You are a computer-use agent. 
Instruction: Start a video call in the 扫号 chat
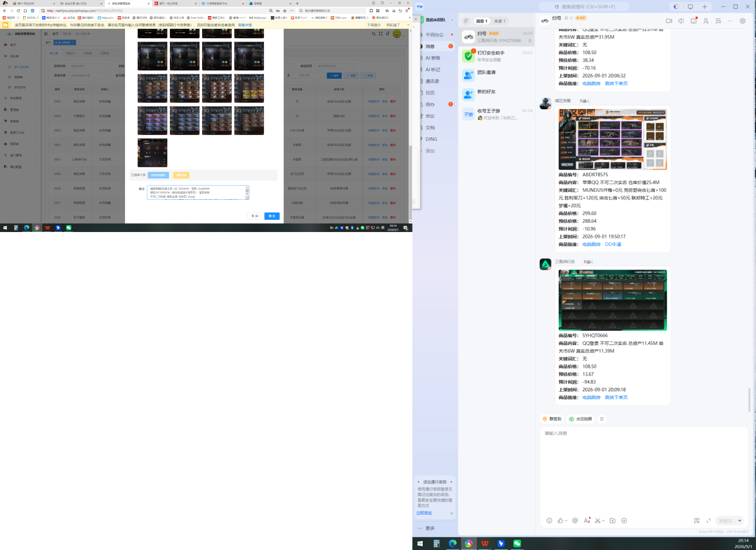[x=669, y=21]
